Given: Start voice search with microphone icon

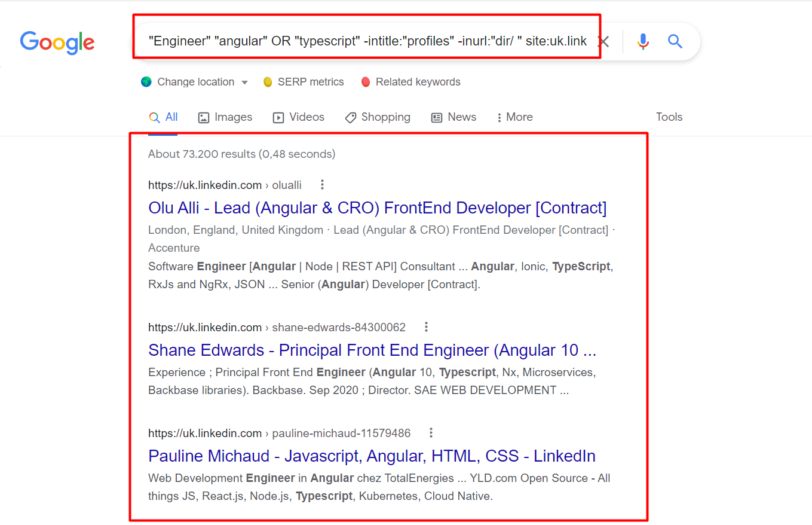Looking at the screenshot, I should 643,41.
